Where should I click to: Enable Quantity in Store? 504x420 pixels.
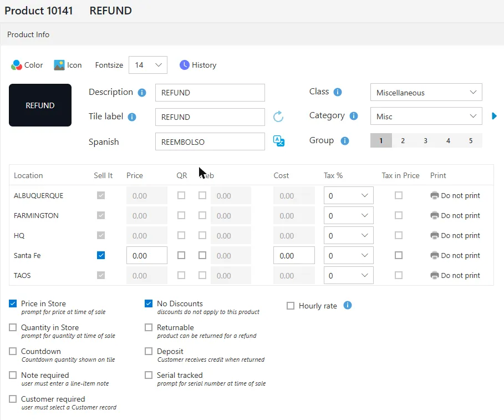click(x=13, y=327)
